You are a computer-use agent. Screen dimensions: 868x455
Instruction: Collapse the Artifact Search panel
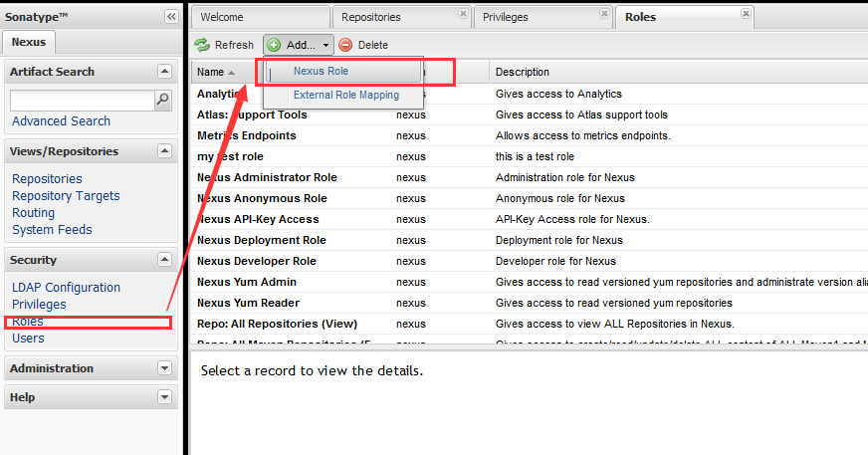coord(164,71)
